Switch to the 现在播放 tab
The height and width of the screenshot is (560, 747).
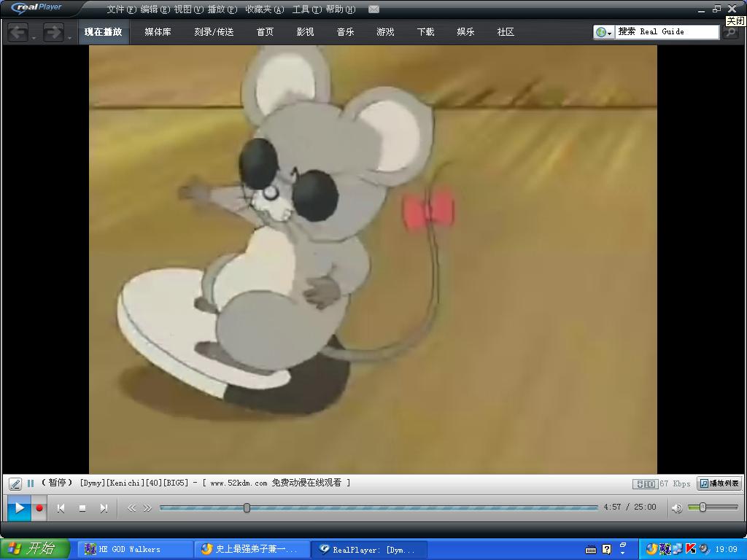tap(104, 32)
